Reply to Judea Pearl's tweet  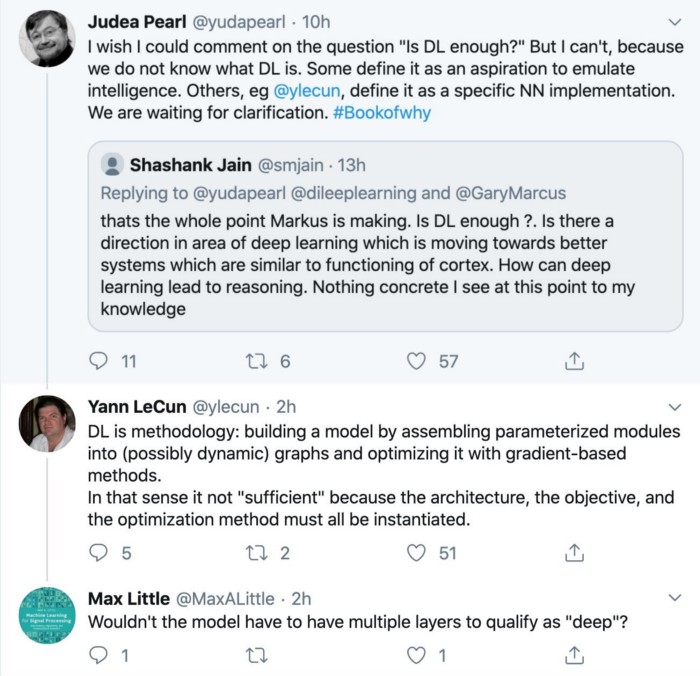98,361
